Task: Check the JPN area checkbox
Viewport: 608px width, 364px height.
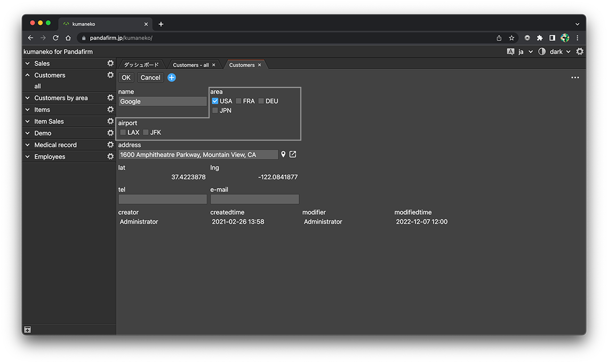Action: [215, 111]
